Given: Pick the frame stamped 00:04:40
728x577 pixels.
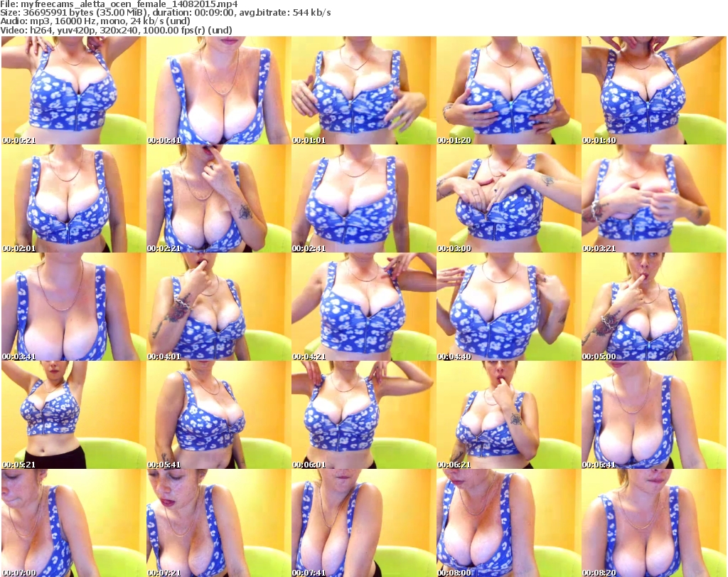Looking at the screenshot, I should click(509, 307).
